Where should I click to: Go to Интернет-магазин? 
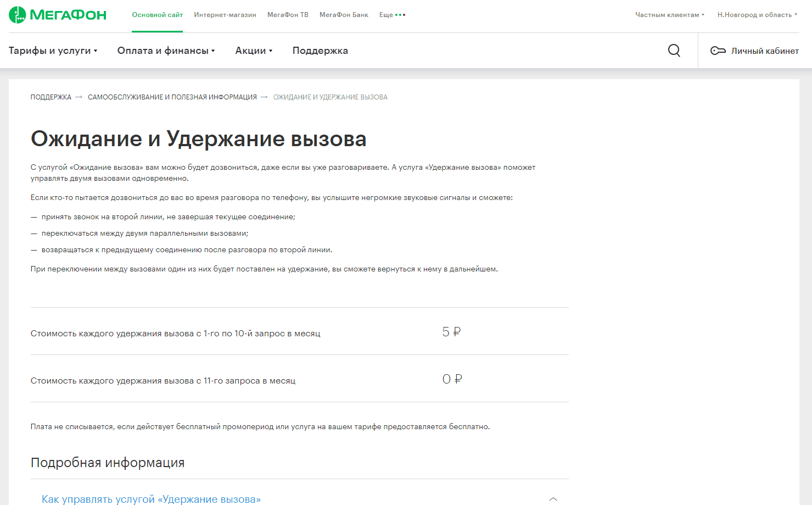click(x=225, y=15)
